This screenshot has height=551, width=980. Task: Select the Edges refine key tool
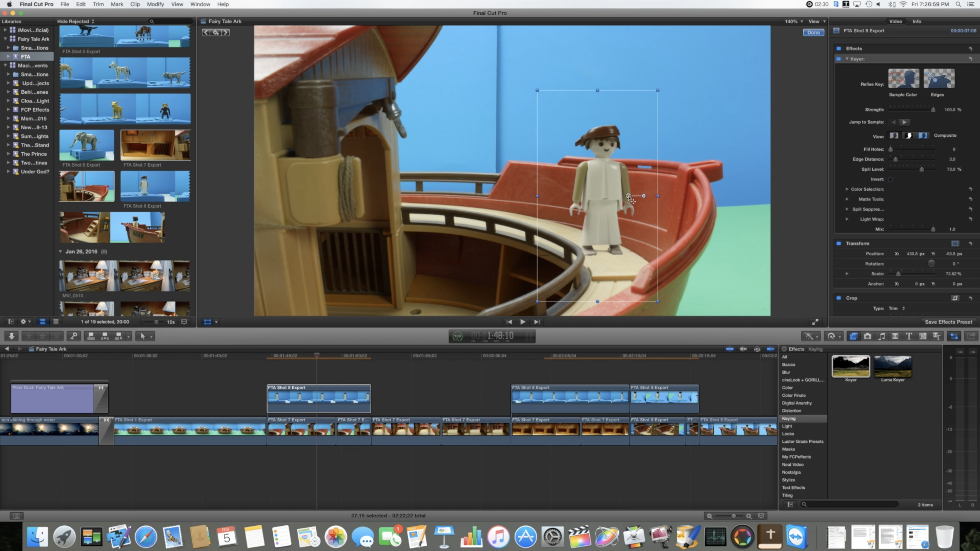(x=939, y=79)
